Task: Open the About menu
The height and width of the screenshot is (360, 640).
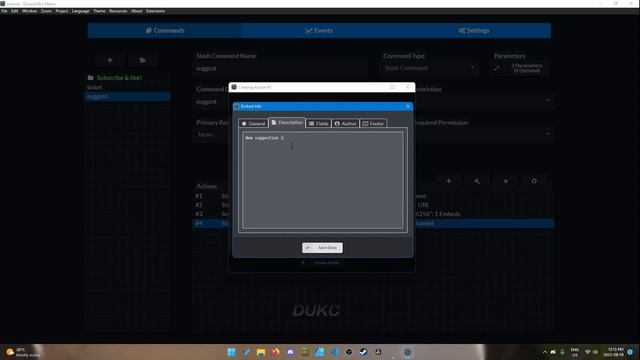Action: coord(137,11)
